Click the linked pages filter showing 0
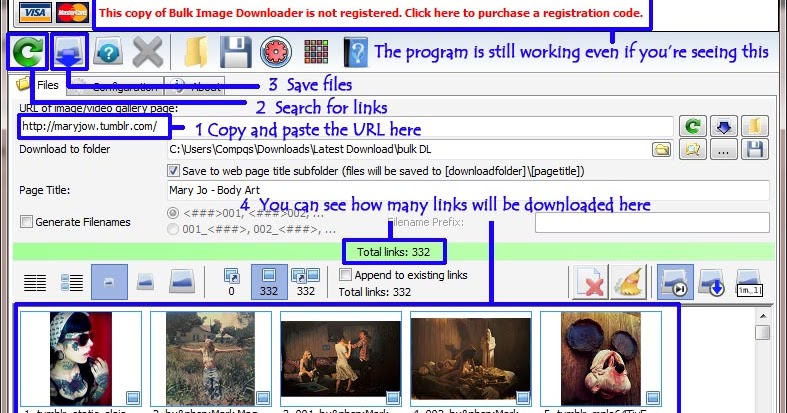This screenshot has height=413, width=787. [231, 282]
